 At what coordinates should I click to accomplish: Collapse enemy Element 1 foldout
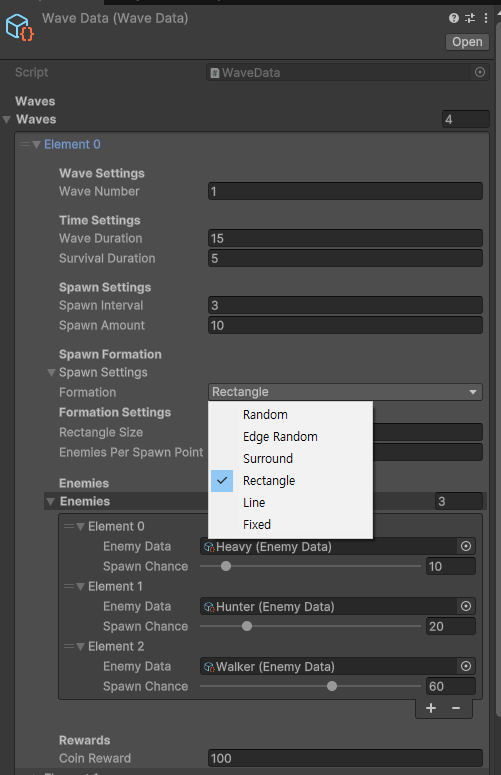pos(81,587)
